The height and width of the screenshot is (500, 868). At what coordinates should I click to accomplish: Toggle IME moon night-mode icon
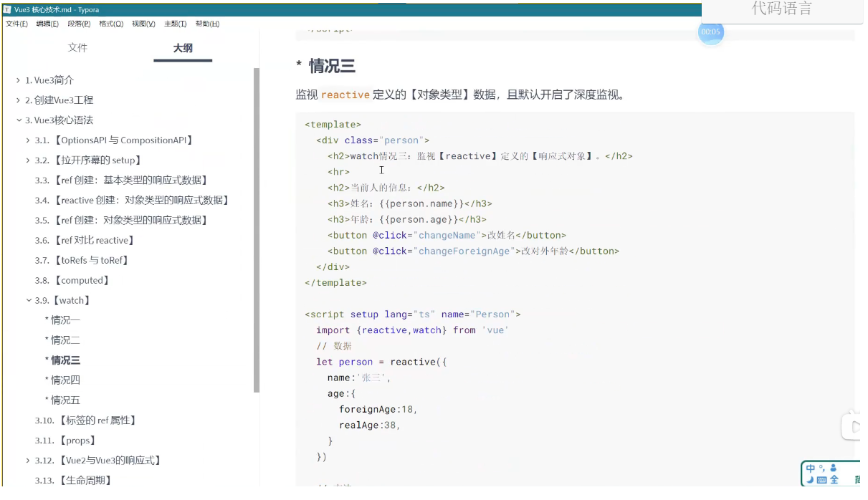[x=810, y=480]
